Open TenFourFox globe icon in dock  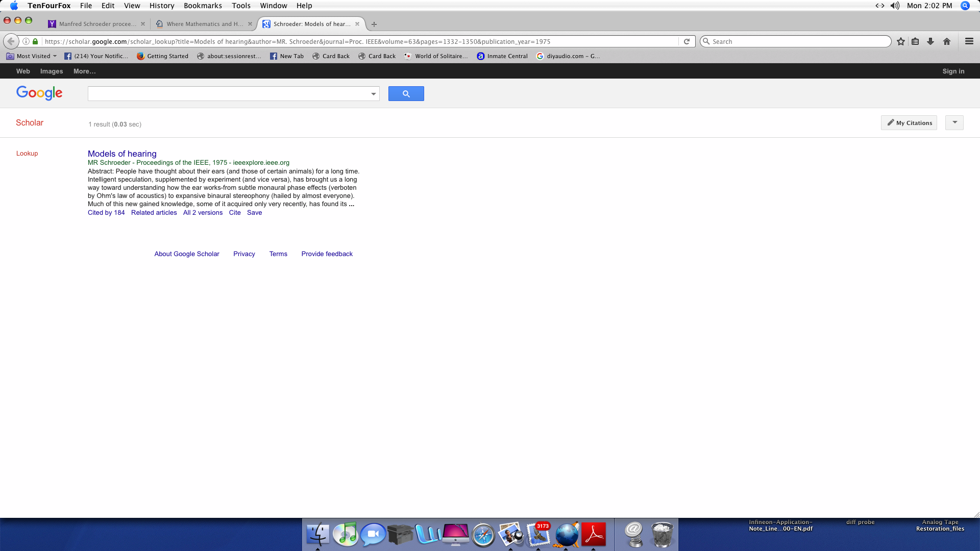pyautogui.click(x=567, y=534)
